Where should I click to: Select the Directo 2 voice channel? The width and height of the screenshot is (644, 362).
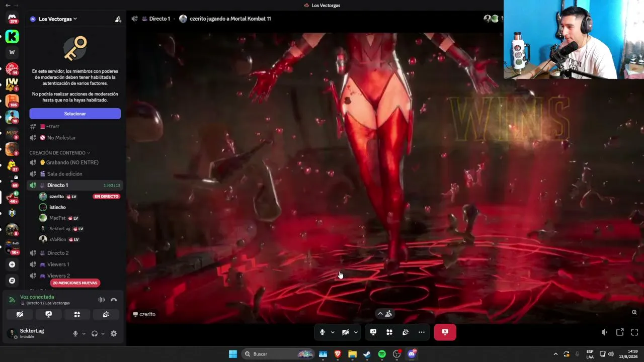point(75,253)
